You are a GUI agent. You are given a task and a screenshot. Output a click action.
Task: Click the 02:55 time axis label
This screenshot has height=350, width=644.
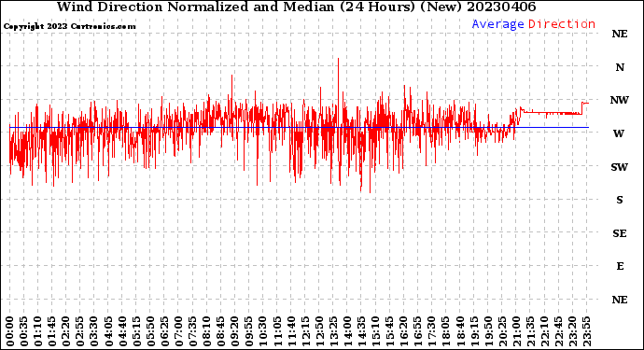[x=80, y=331]
